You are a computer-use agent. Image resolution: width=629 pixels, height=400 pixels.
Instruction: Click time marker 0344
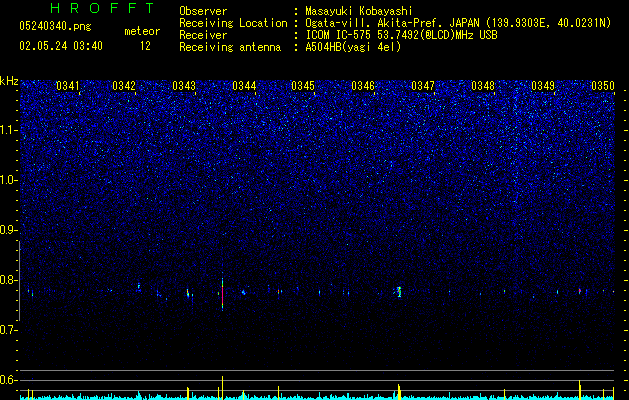(244, 86)
